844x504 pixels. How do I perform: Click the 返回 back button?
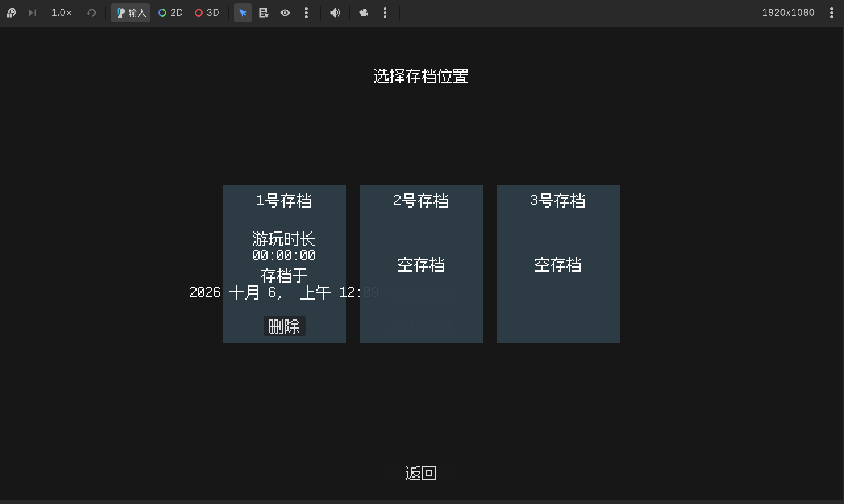point(421,473)
